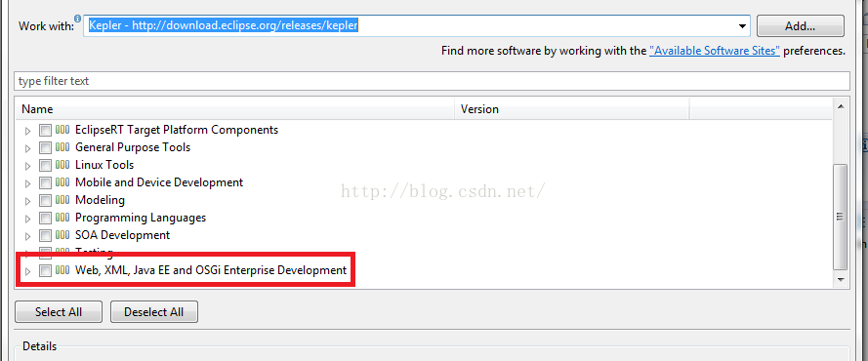Select the Modeling row text

tap(101, 200)
